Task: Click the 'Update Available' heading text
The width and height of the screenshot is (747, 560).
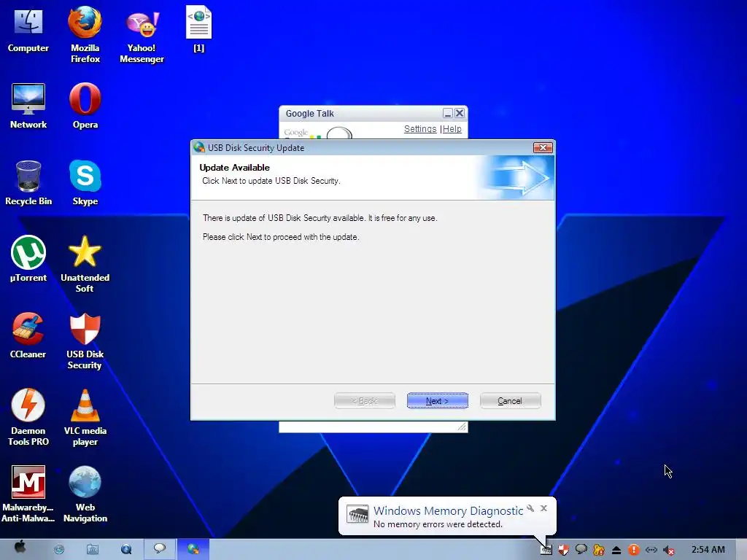Action: click(x=234, y=168)
